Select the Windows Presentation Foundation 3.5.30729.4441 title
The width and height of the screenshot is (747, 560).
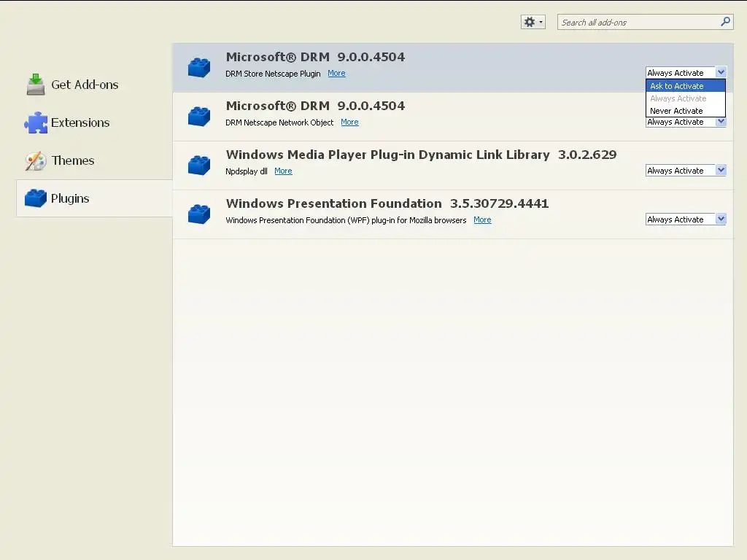pos(387,204)
